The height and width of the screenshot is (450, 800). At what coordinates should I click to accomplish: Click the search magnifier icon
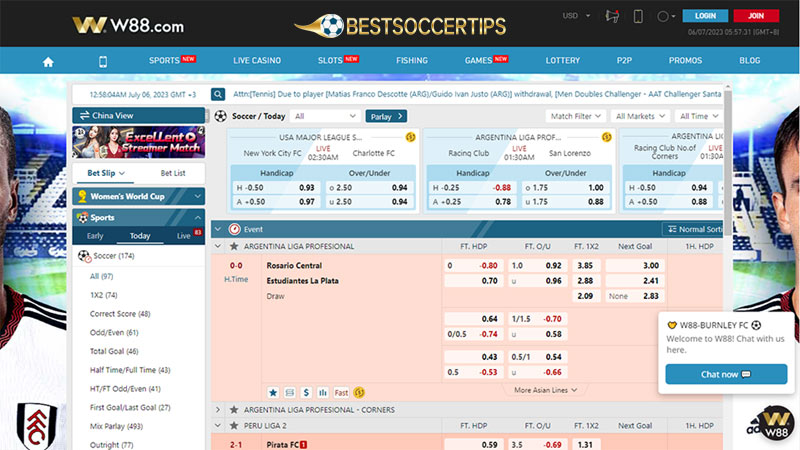click(218, 94)
